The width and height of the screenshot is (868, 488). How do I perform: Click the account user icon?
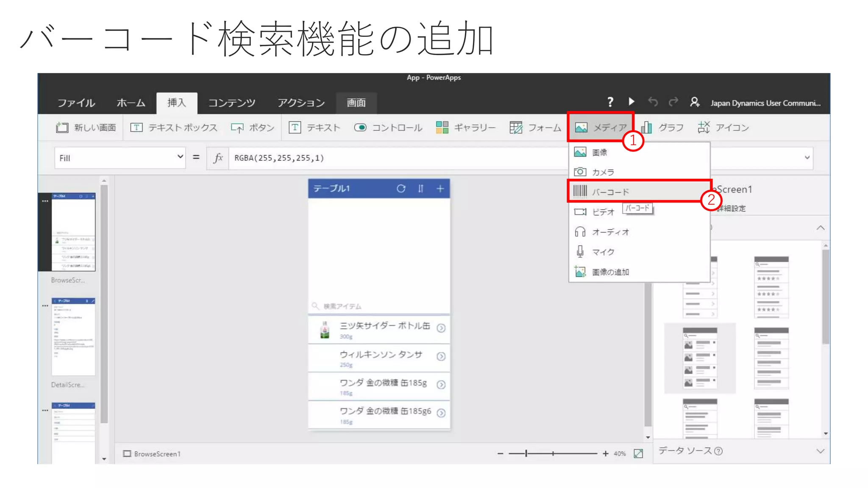[x=694, y=102]
